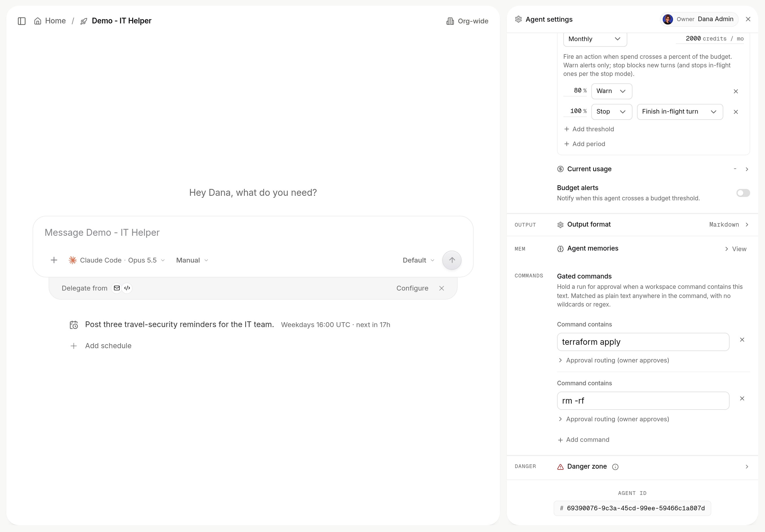Screen dimensions: 765x532
Task: Click the Danger zone info icon
Action: [x=615, y=467]
